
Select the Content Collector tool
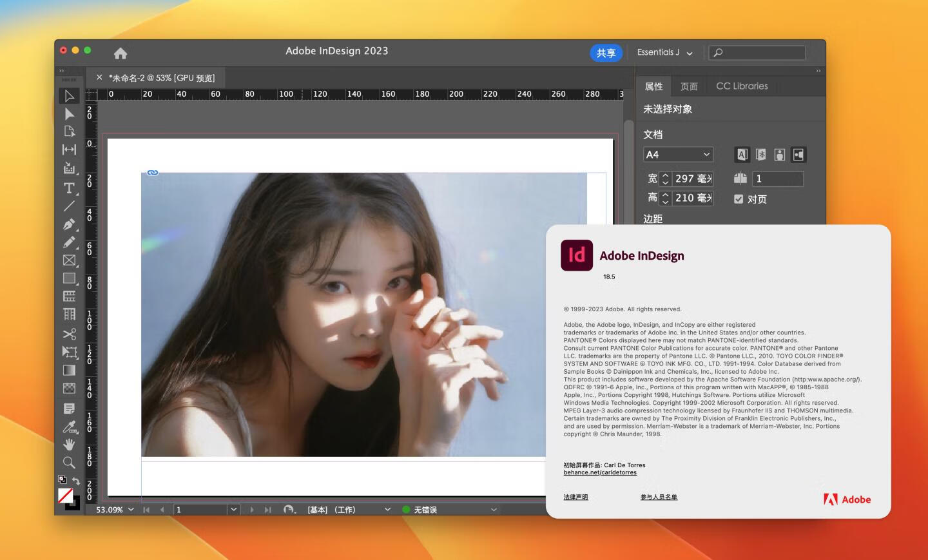pos(69,168)
